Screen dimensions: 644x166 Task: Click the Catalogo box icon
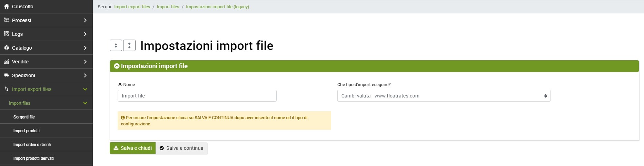7,48
